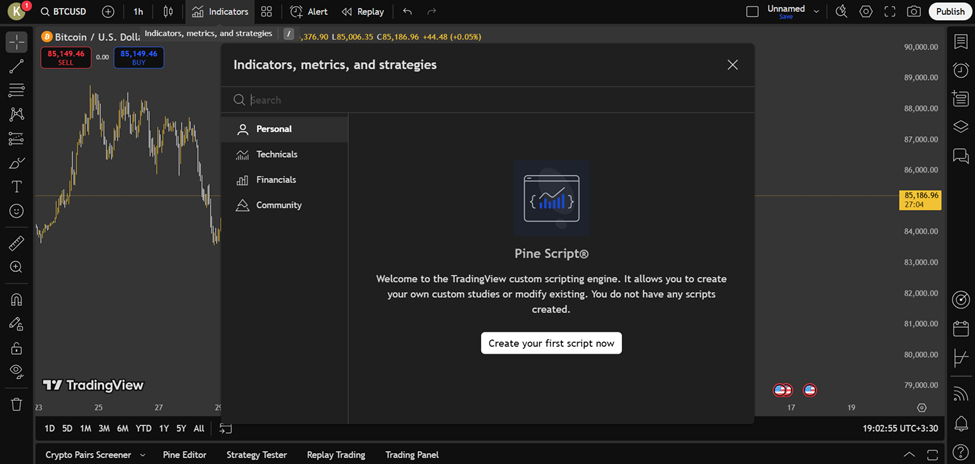Select Technicals category in dialog

tap(285, 154)
